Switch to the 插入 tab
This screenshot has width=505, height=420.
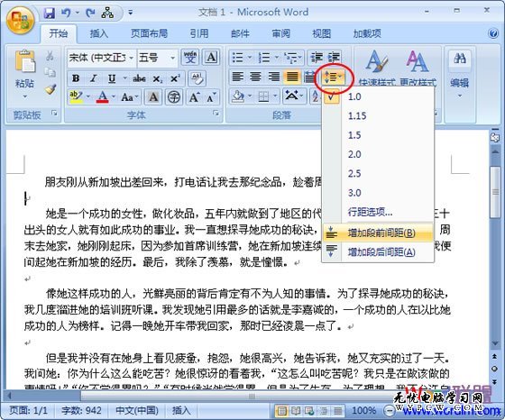[99, 33]
